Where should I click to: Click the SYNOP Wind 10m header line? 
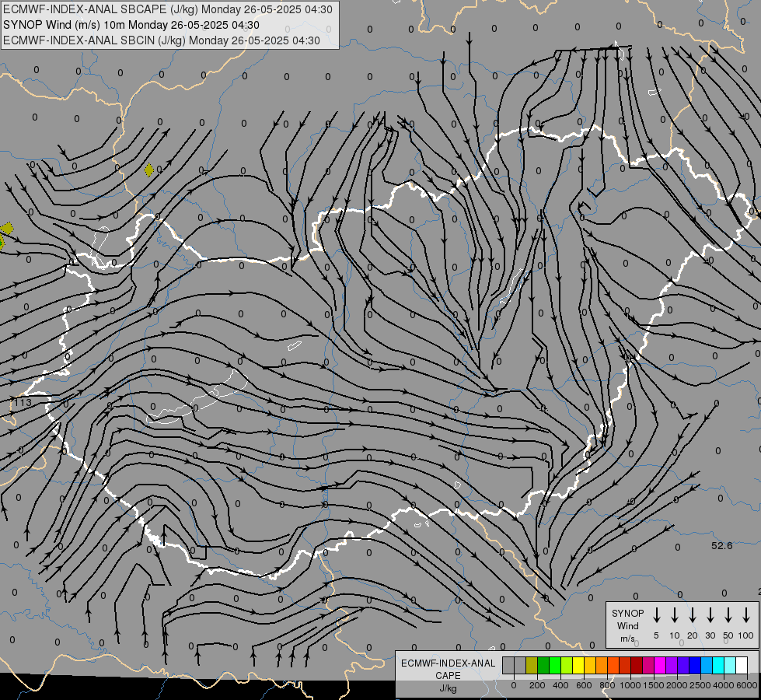pyautogui.click(x=131, y=25)
